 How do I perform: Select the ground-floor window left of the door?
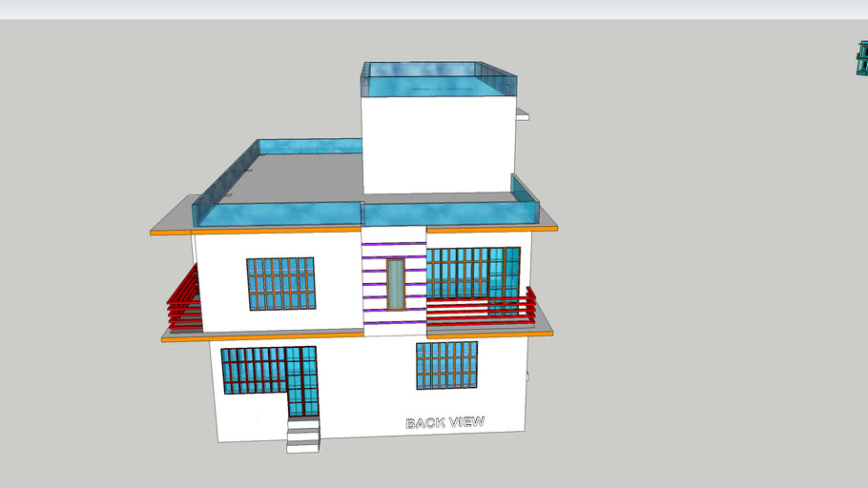click(x=254, y=370)
